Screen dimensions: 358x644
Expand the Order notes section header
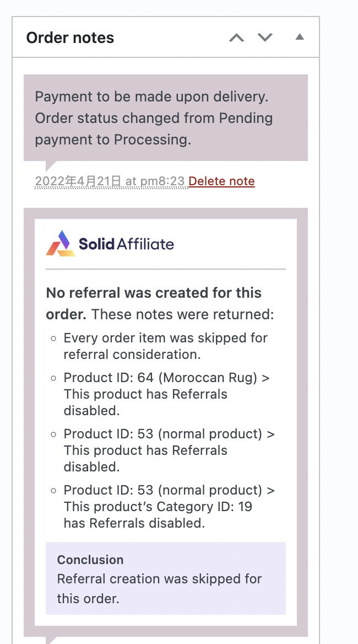point(299,36)
